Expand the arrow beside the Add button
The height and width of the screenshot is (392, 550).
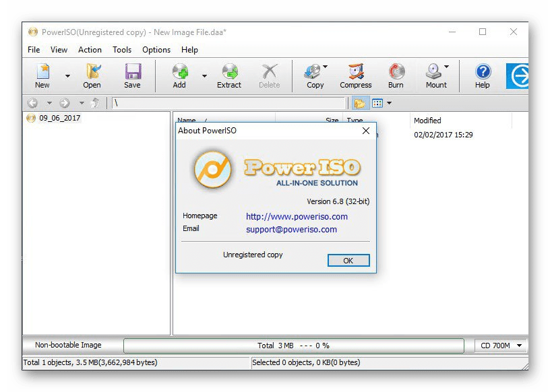tap(204, 75)
